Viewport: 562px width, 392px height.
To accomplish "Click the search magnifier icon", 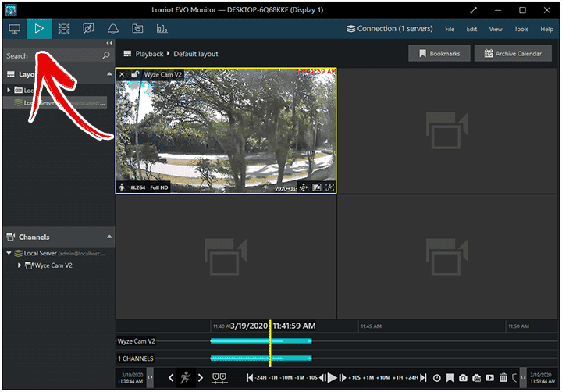I will [x=106, y=56].
